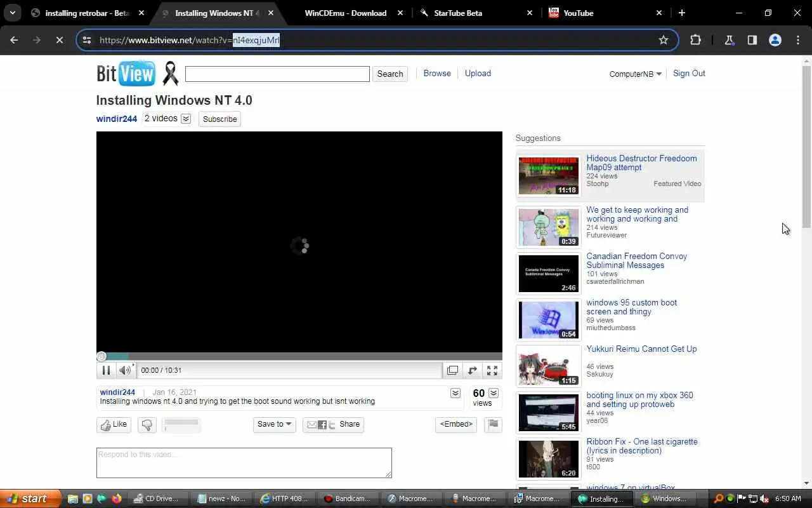Open the tab search dropdown arrow
Screen dimensions: 812x508
coord(12,13)
